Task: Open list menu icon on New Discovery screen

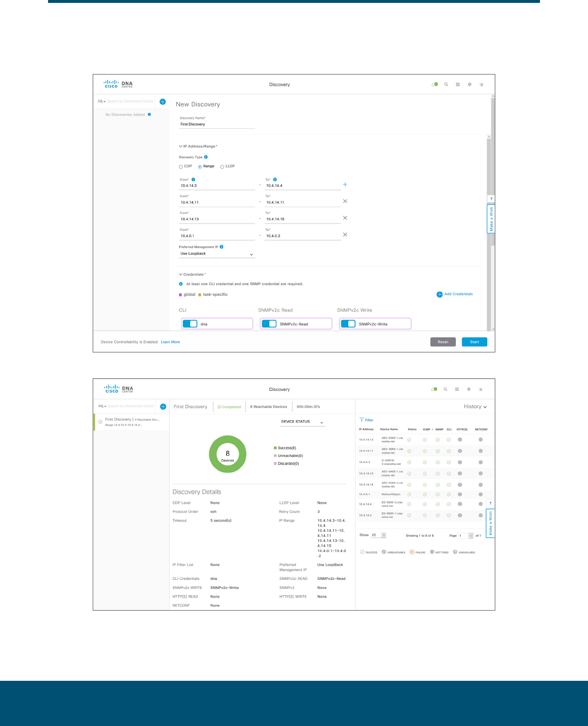Action: [x=481, y=84]
